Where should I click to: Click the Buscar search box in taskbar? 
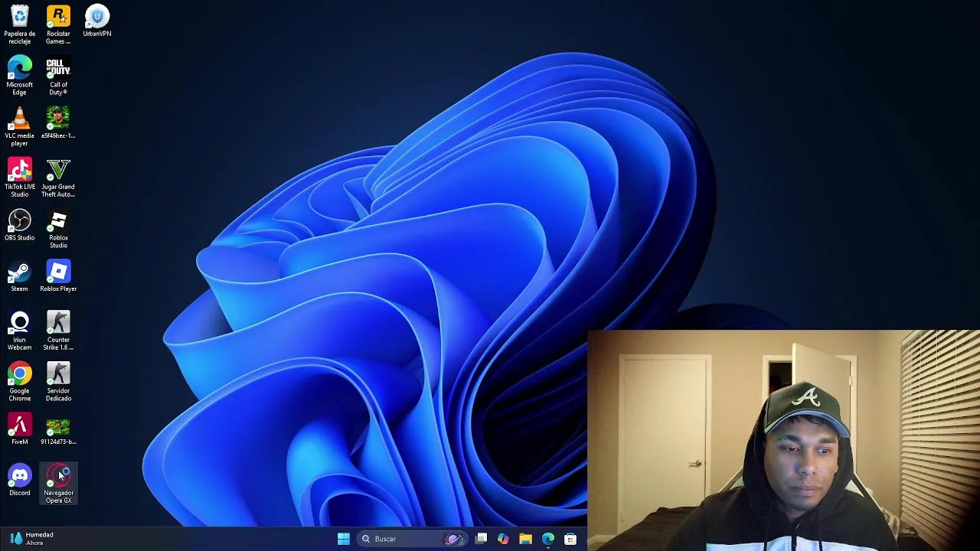click(x=413, y=539)
